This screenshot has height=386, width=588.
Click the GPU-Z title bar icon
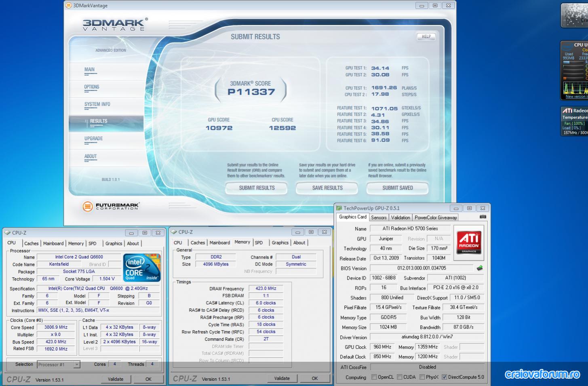coord(339,208)
